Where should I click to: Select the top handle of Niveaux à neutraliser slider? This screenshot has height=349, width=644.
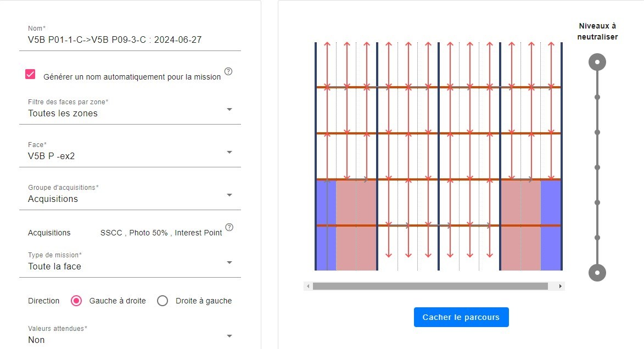pyautogui.click(x=597, y=62)
